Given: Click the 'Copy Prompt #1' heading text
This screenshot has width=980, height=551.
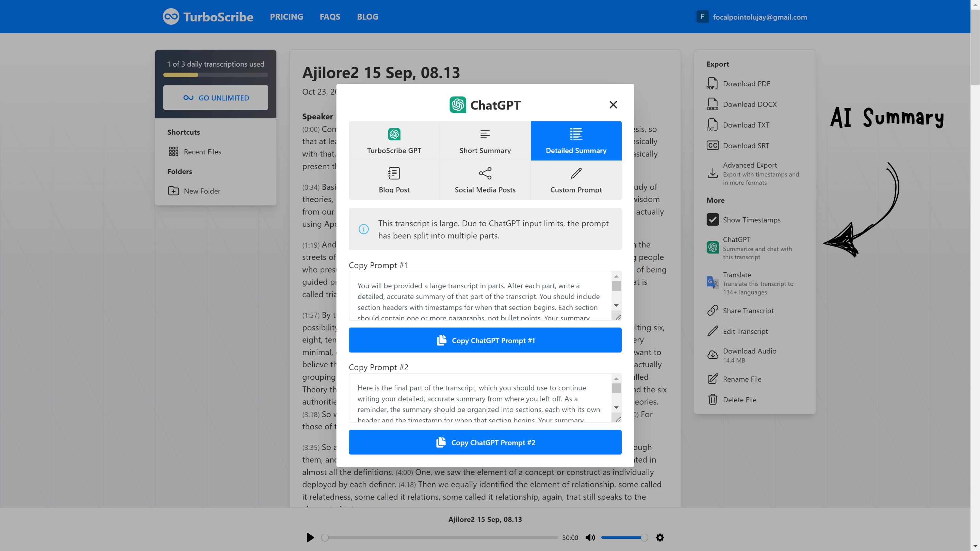Looking at the screenshot, I should (x=378, y=265).
